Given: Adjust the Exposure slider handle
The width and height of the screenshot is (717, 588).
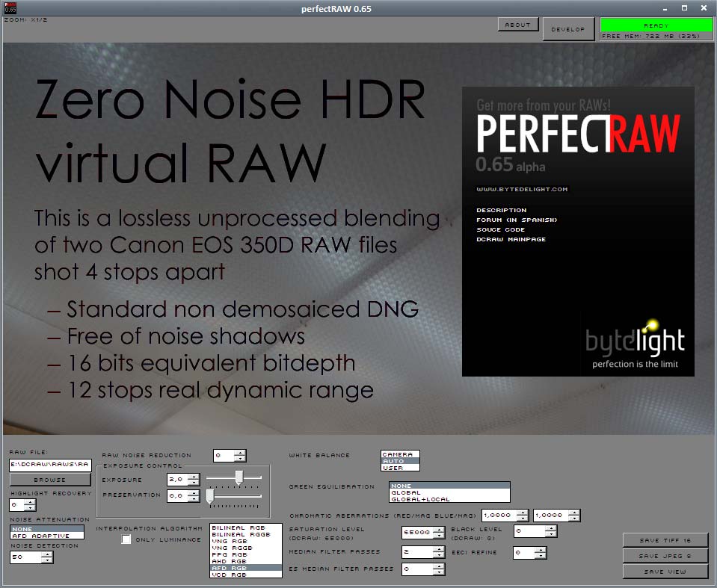Looking at the screenshot, I should tap(239, 477).
